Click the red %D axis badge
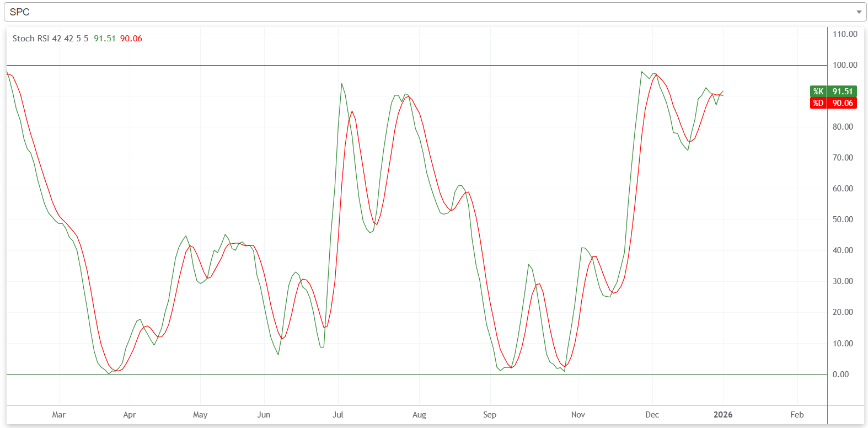This screenshot has width=868, height=428. pyautogui.click(x=818, y=103)
